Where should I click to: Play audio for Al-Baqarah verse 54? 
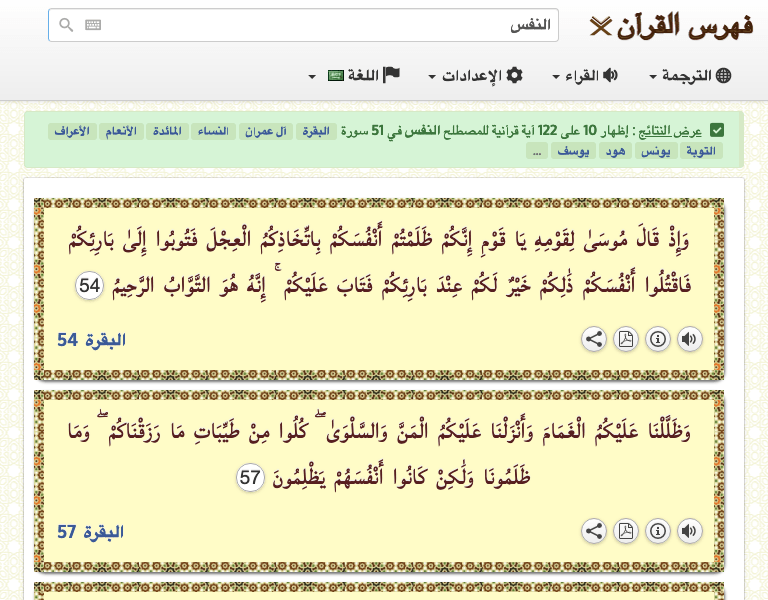[x=689, y=339]
